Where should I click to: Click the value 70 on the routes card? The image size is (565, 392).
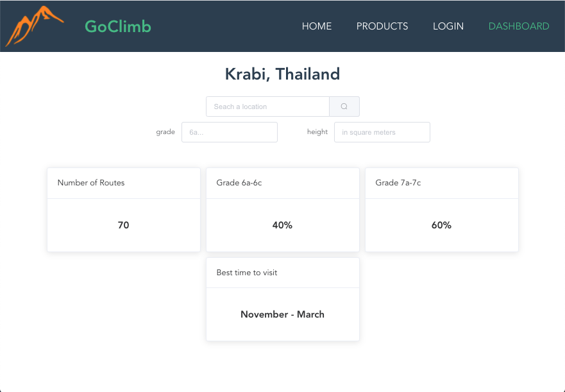coord(123,225)
